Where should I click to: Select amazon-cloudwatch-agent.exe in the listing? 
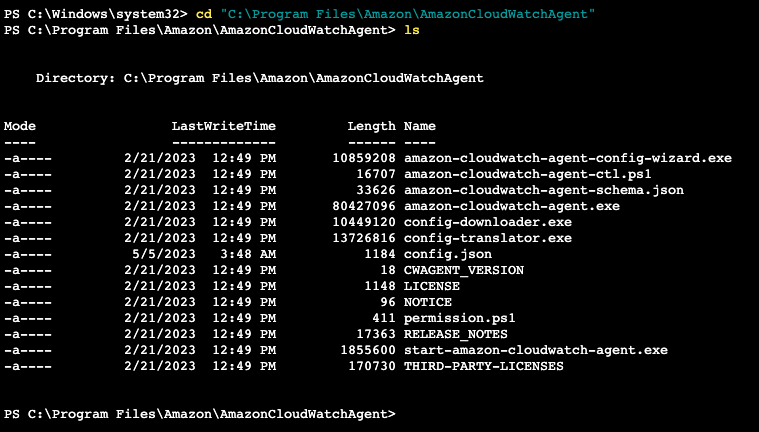point(512,206)
